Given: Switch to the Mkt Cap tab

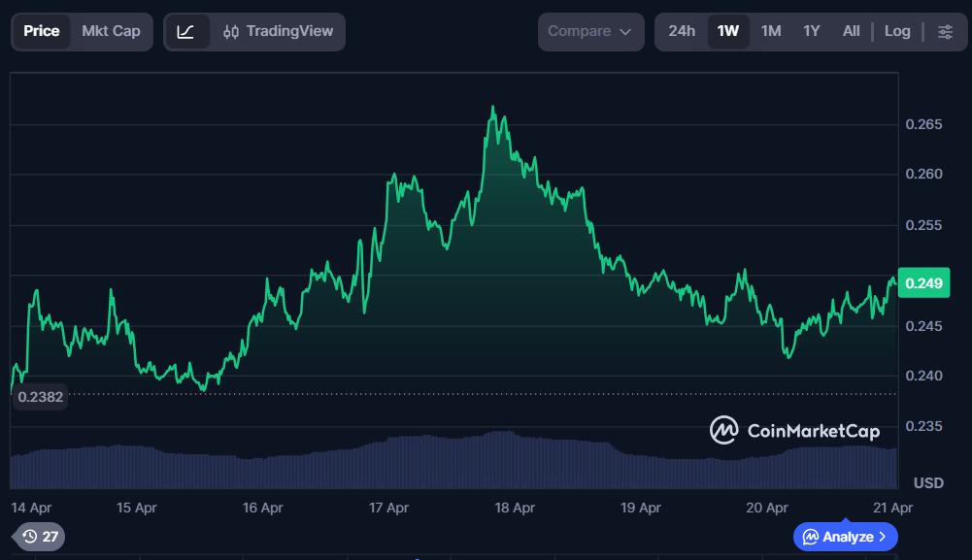Looking at the screenshot, I should click(111, 31).
